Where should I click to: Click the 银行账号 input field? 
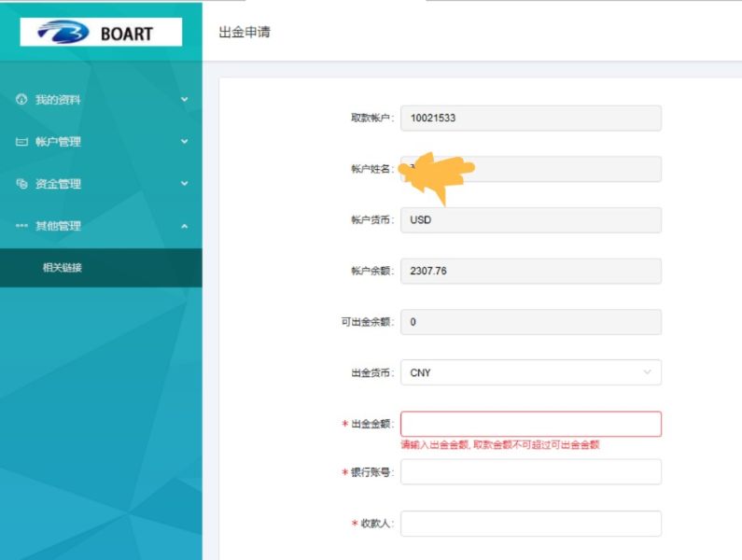530,472
